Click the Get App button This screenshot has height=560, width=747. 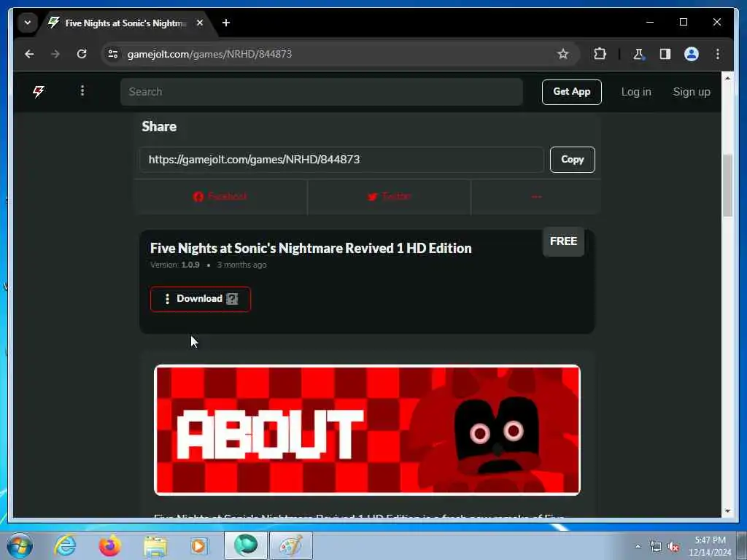click(x=572, y=92)
